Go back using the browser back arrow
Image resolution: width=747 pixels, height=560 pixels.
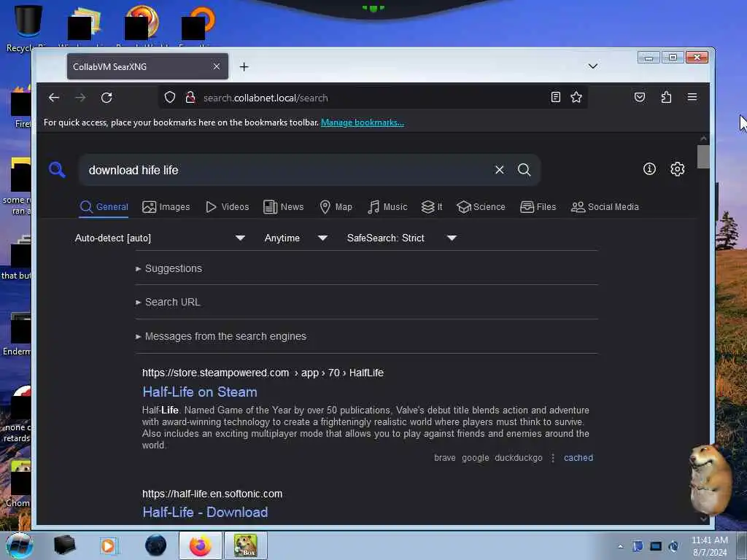pyautogui.click(x=54, y=98)
